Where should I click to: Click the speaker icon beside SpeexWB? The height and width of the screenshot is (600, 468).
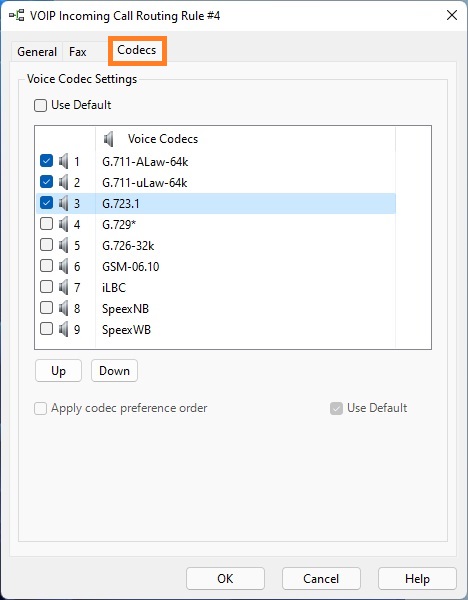pyautogui.click(x=64, y=329)
